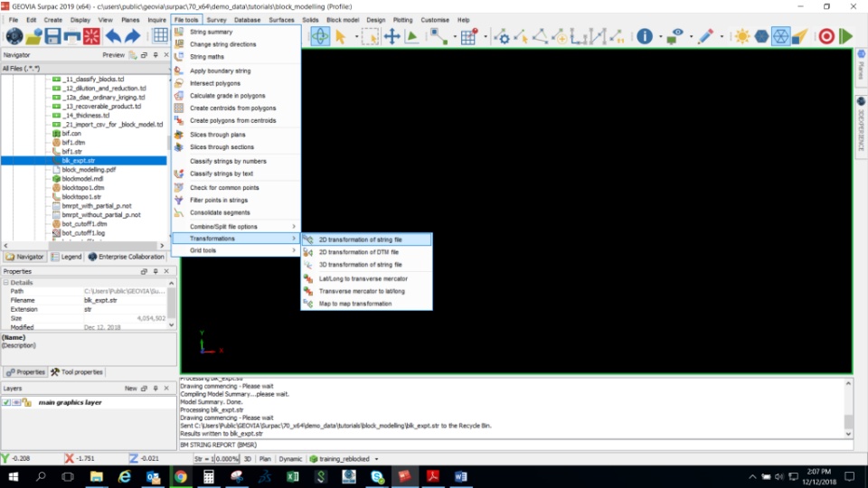Image resolution: width=868 pixels, height=488 pixels.
Task: Collapse the Details section in Properties
Action: pos(6,282)
